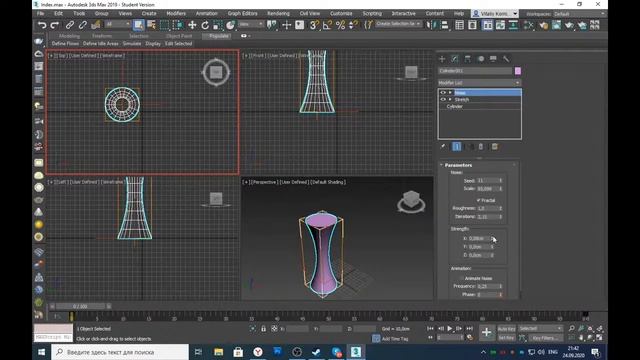Open the Motion tab in command panel
This screenshot has width=640, height=360.
pyautogui.click(x=481, y=59)
